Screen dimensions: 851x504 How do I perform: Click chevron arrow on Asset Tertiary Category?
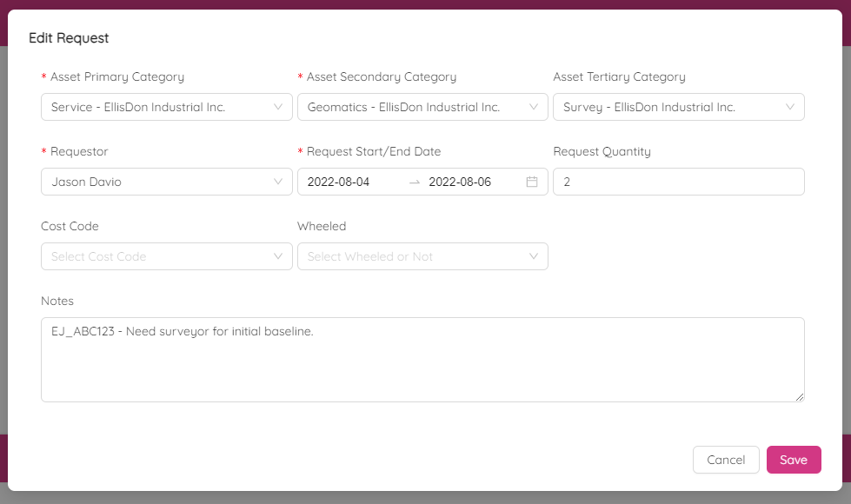click(790, 107)
